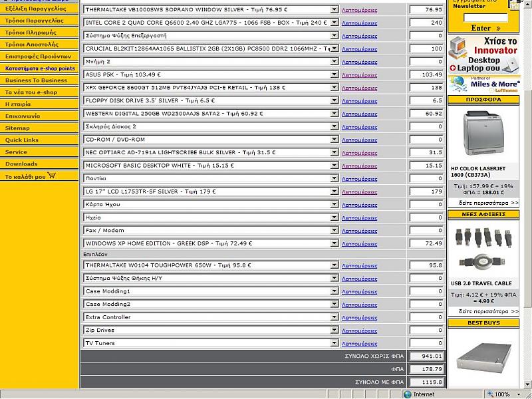The image size is (532, 399).
Task: Open the Ποντίκι mouse dropdown
Action: pos(334,178)
